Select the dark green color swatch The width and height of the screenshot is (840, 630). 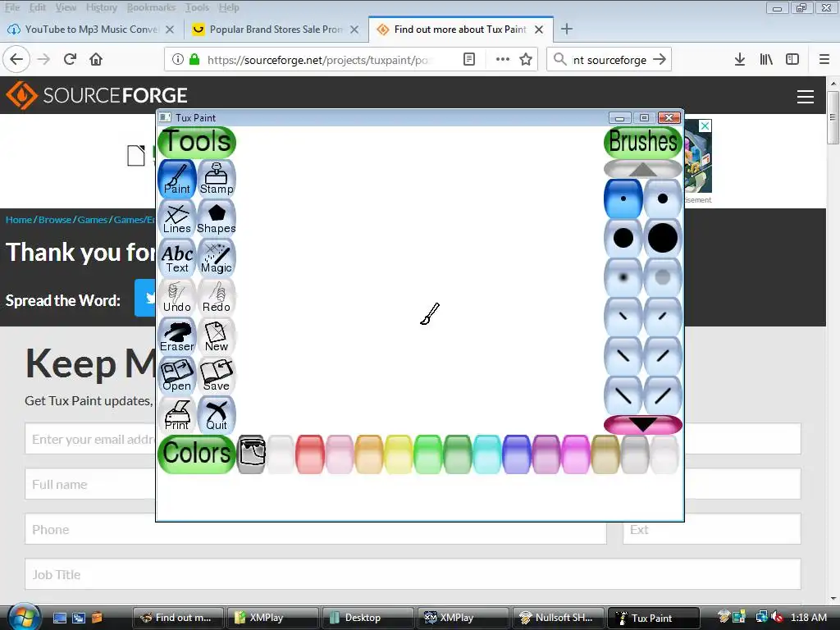tap(458, 454)
